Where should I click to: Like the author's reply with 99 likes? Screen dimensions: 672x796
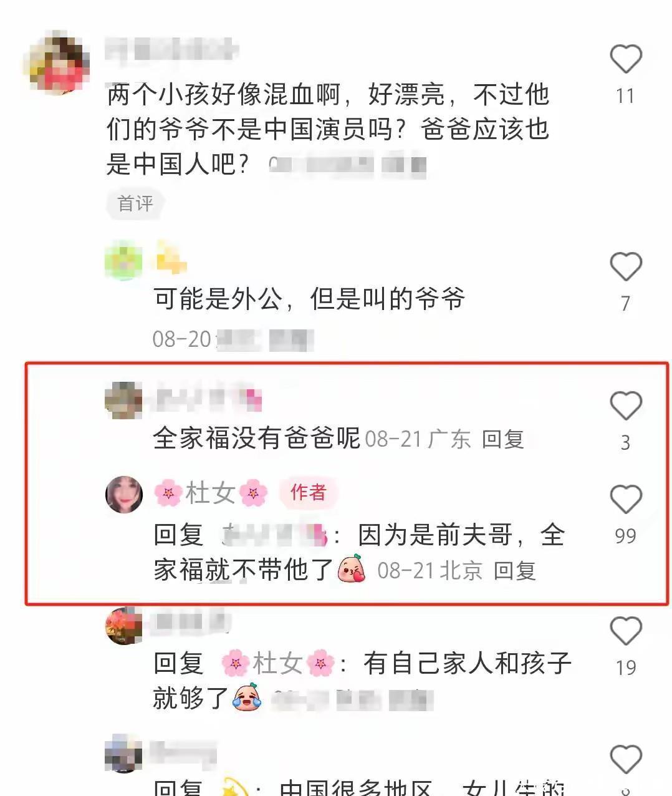(x=625, y=500)
